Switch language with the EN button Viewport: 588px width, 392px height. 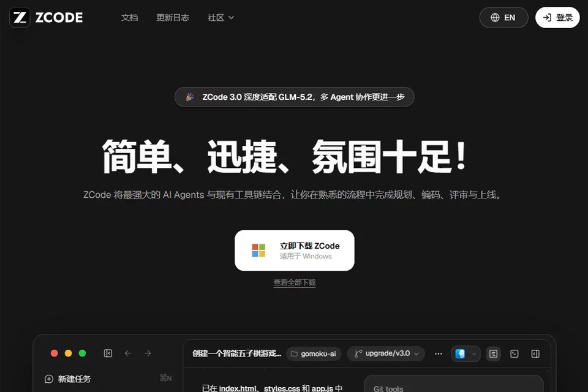tap(503, 18)
